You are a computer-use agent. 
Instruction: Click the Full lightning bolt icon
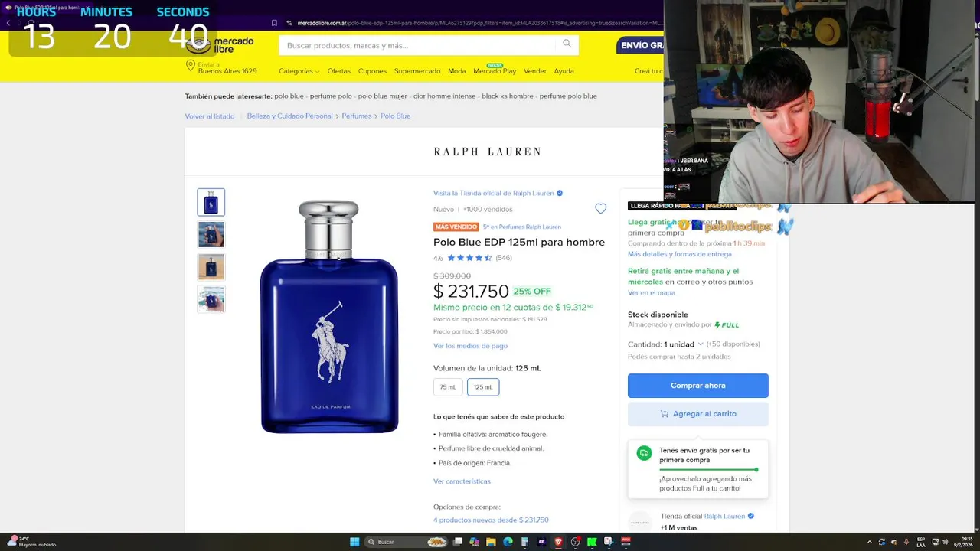[717, 325]
